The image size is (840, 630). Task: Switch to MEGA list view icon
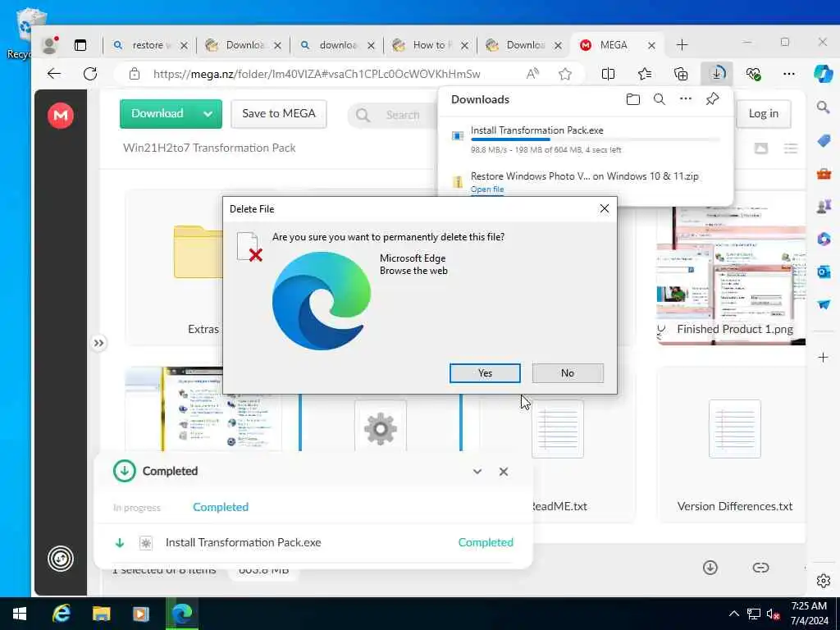click(x=791, y=148)
